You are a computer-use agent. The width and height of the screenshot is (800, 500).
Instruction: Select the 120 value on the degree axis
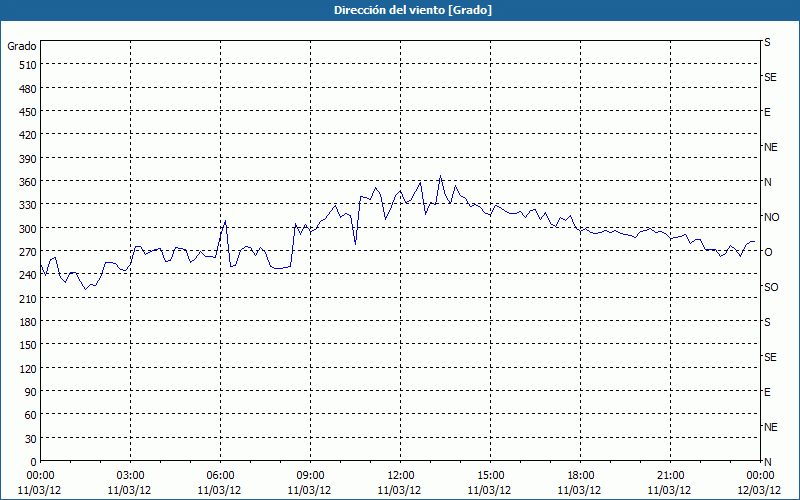[28, 369]
